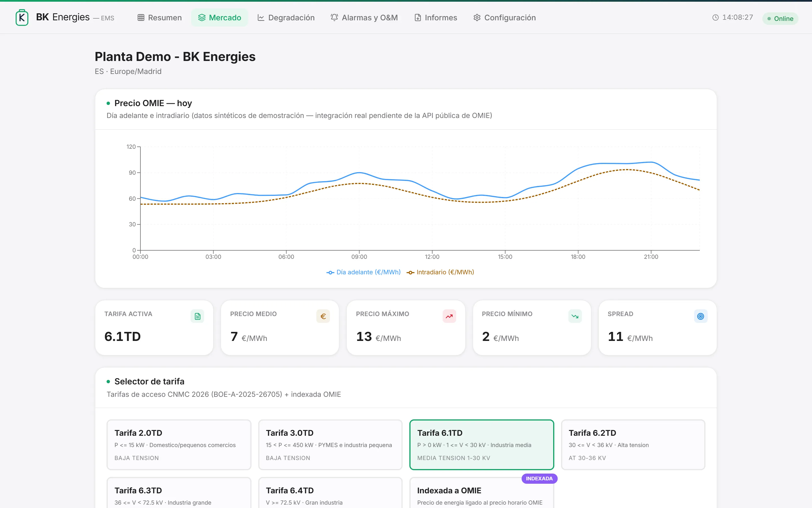This screenshot has width=812, height=508.
Task: Click the ES · Europe/Madrid subtitle
Action: (128, 71)
